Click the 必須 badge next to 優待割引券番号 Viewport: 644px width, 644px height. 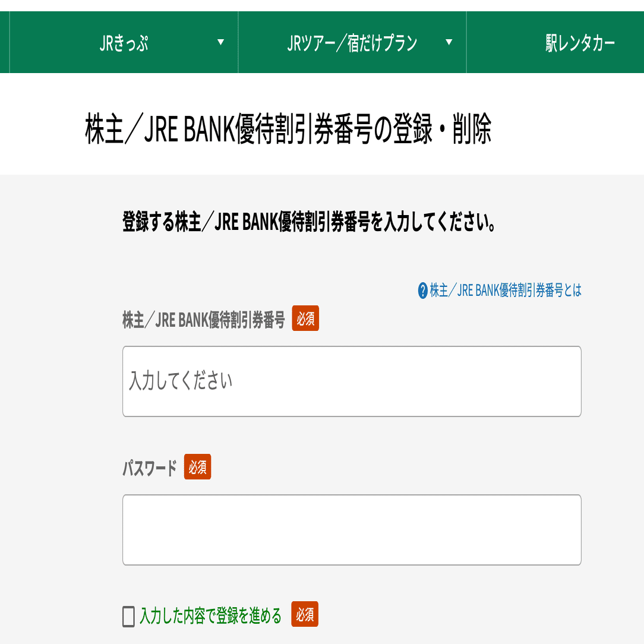(305, 318)
